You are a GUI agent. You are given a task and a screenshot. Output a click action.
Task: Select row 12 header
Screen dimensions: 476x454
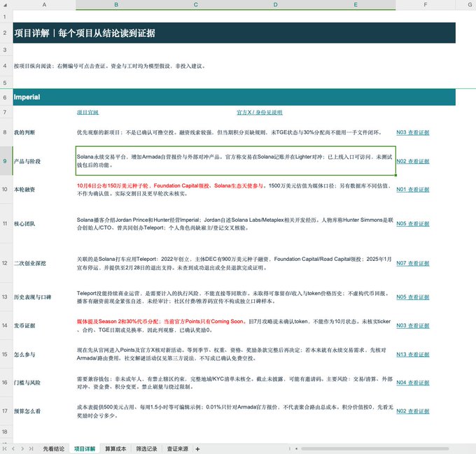click(x=5, y=263)
